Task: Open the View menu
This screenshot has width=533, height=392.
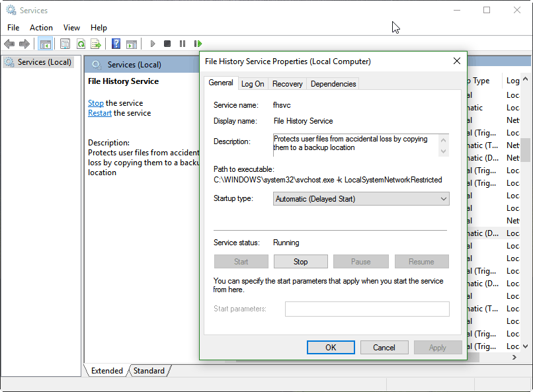Action: click(x=71, y=28)
